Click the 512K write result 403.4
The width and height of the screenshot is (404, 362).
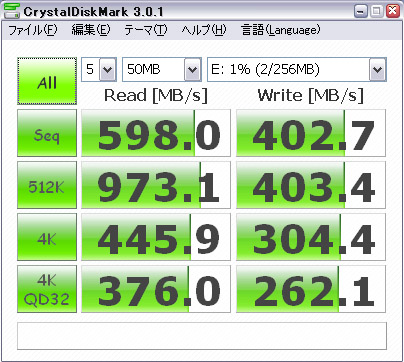coord(311,185)
